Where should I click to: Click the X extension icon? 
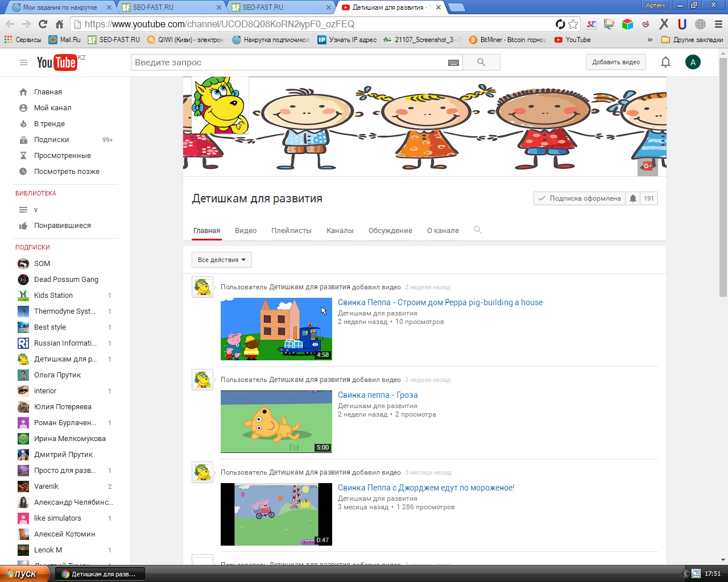click(664, 24)
